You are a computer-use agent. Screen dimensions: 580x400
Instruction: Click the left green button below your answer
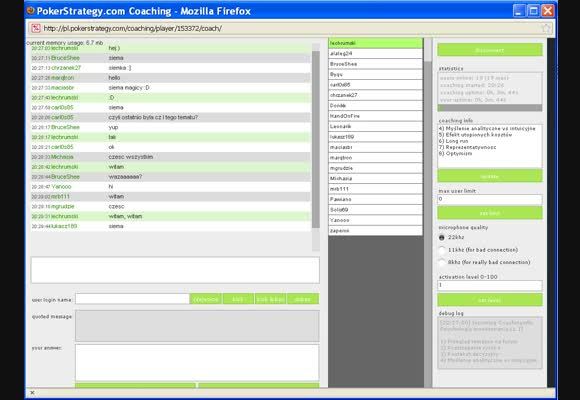point(135,386)
